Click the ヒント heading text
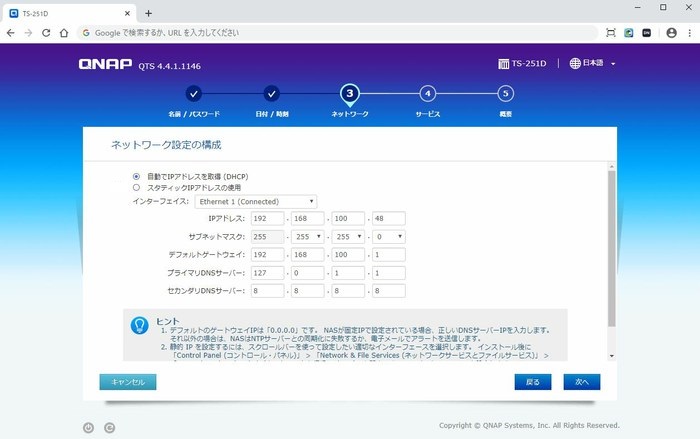The width and height of the screenshot is (700, 439). click(x=167, y=321)
